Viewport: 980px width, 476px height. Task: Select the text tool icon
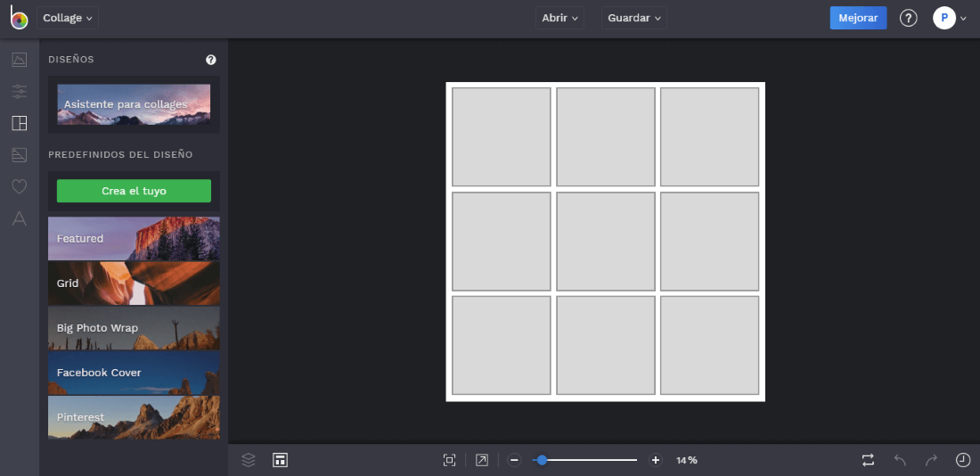19,218
